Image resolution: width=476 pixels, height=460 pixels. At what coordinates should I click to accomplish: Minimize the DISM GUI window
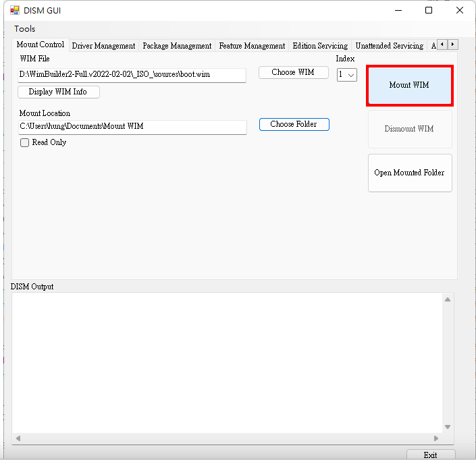[398, 10]
